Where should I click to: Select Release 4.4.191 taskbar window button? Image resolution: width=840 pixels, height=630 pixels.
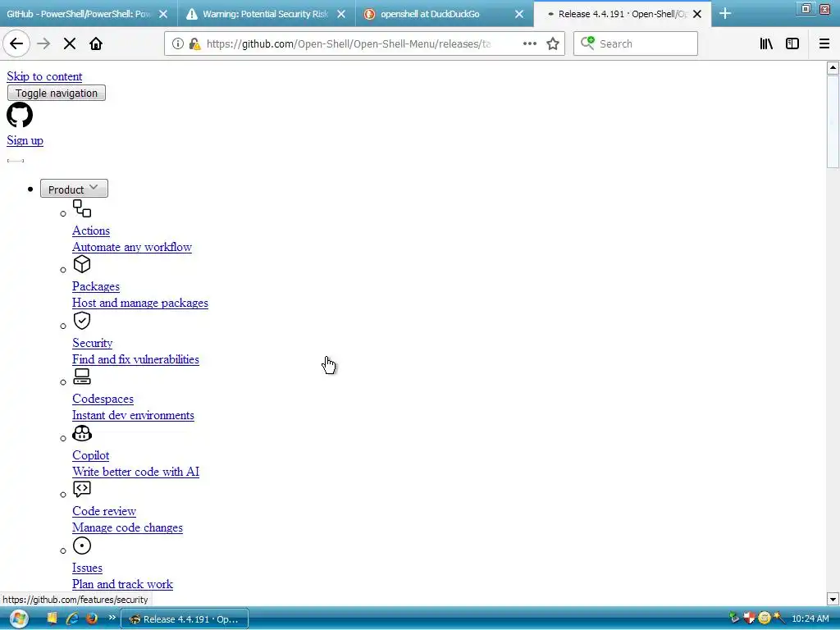[x=185, y=619]
